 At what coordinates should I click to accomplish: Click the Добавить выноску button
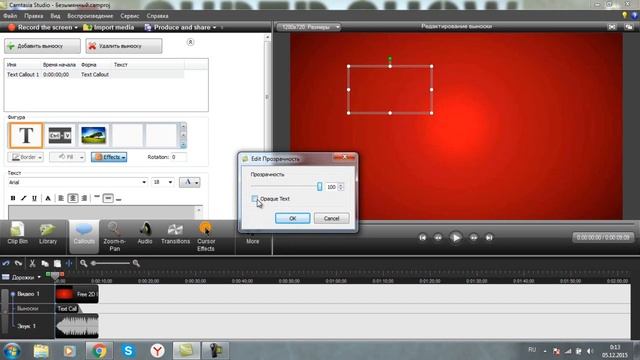[x=42, y=46]
